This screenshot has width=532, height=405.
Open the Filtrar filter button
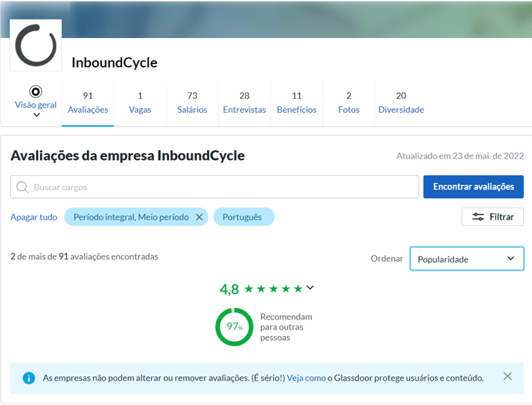click(x=492, y=217)
